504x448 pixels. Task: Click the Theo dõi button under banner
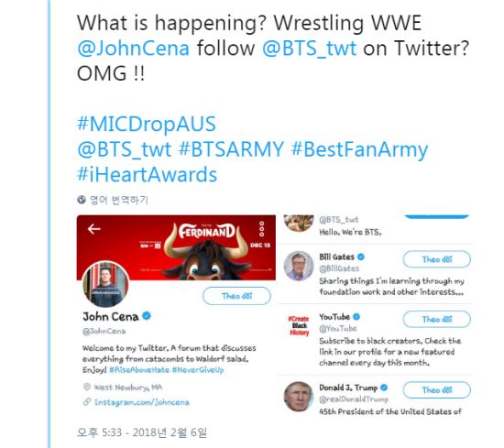236,296
